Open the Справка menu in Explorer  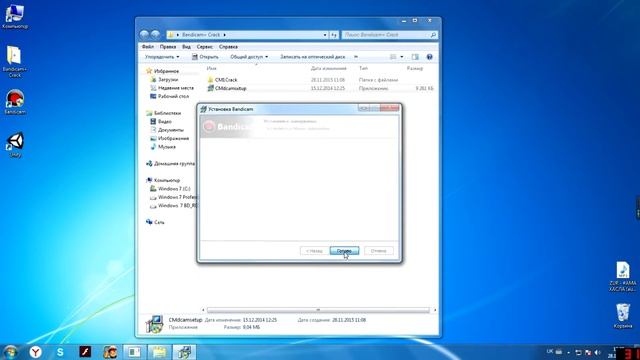tap(228, 47)
